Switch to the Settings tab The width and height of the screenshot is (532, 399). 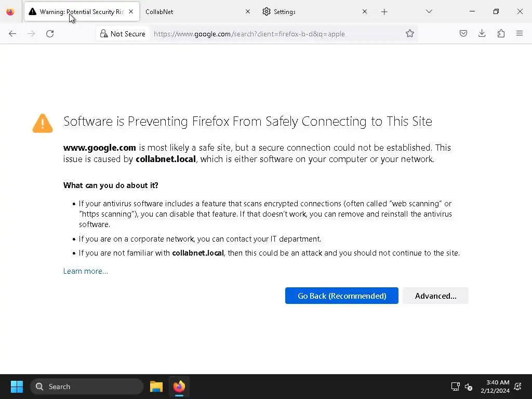(315, 11)
